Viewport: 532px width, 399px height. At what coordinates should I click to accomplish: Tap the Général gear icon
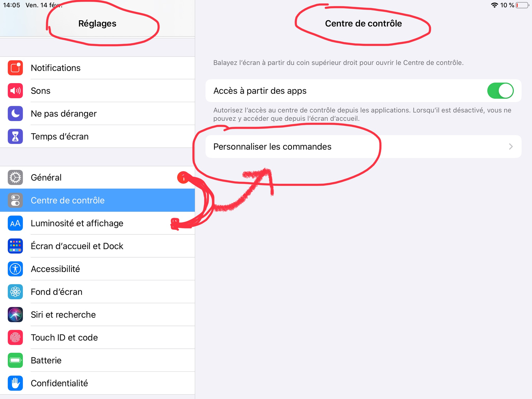[15, 178]
